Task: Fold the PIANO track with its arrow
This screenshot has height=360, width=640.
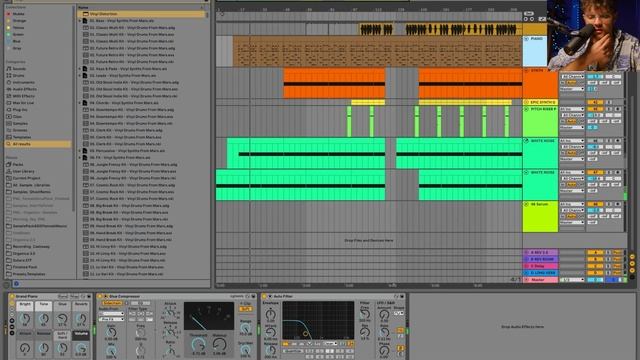Action: [527, 39]
